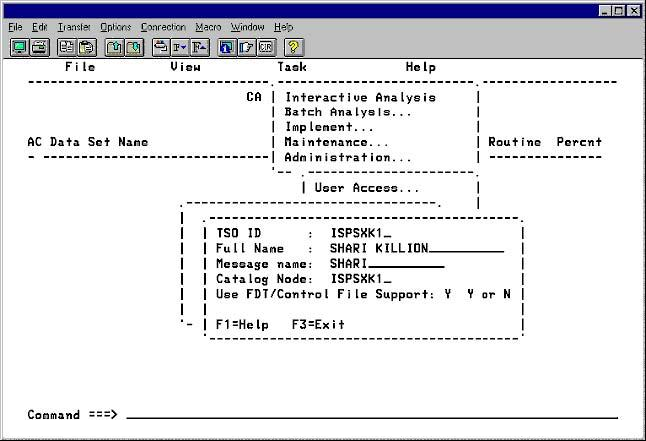Viewport: 646px width, 441px height.
Task: Select Task in the terminal action bar
Action: coord(292,67)
